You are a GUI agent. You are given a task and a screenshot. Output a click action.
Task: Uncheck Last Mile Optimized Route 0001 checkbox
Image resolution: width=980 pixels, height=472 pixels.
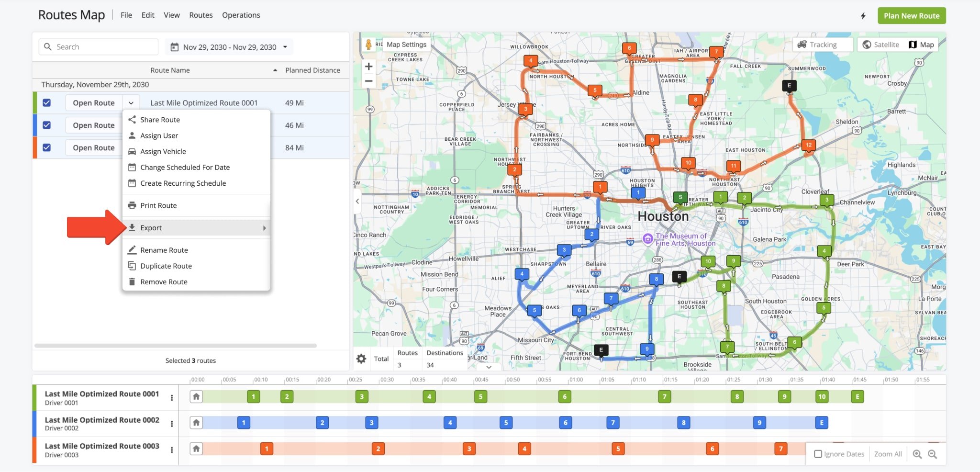[x=46, y=102]
